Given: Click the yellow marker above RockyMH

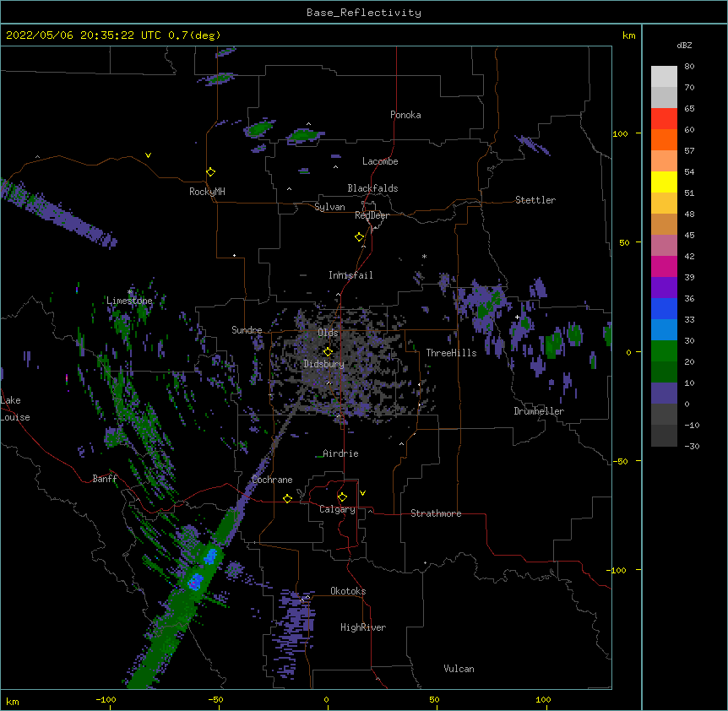Looking at the screenshot, I should (210, 171).
